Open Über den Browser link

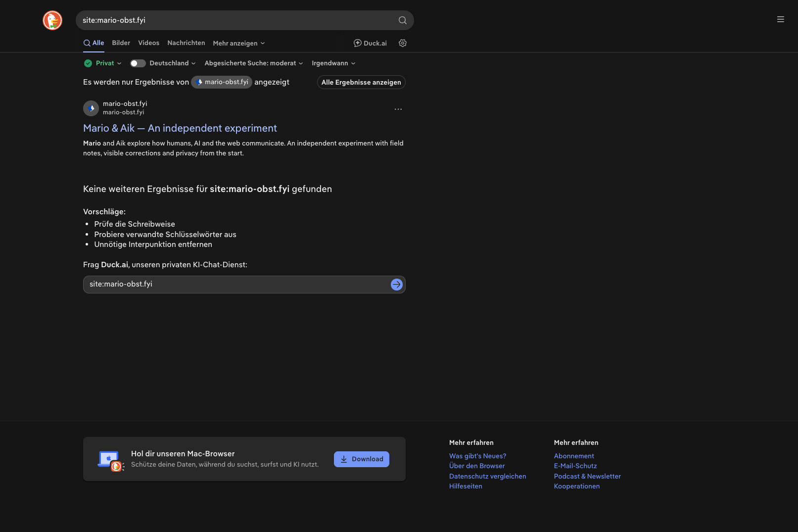pos(477,466)
